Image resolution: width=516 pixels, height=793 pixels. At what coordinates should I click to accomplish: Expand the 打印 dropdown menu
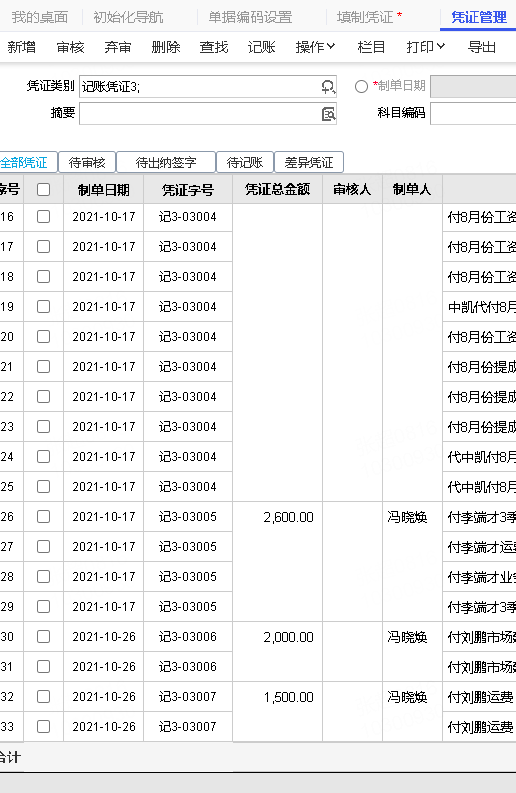coord(425,47)
